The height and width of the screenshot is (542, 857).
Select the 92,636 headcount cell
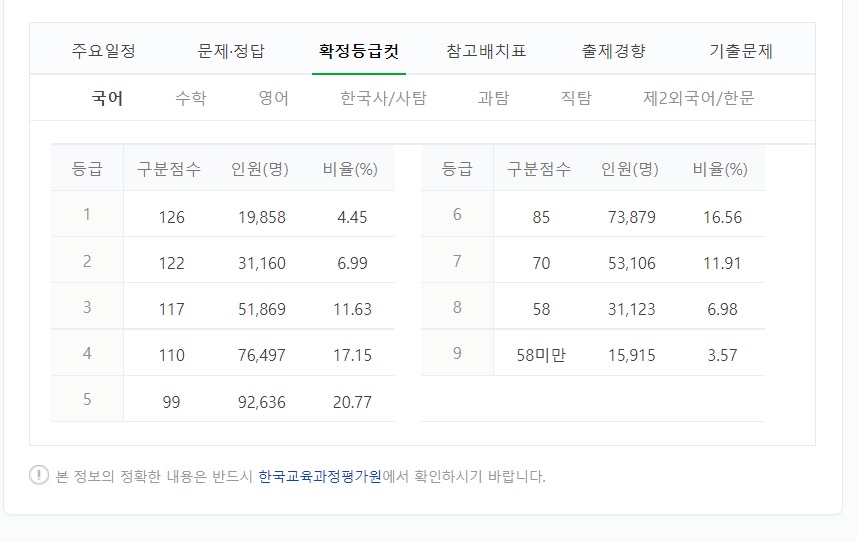click(262, 403)
